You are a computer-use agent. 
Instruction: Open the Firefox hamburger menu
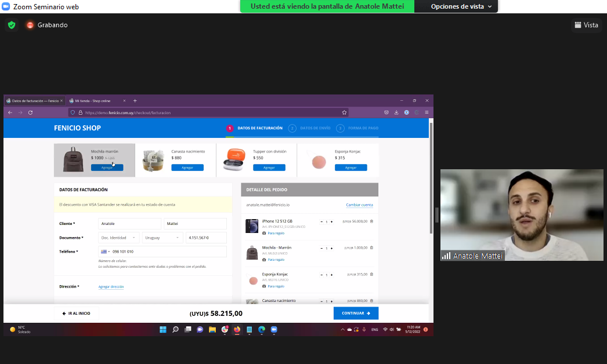(427, 112)
